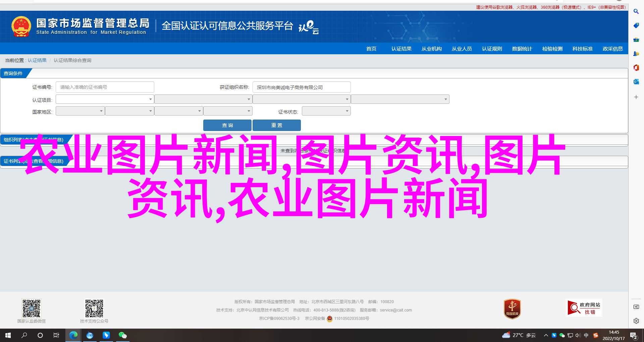Image resolution: width=644 pixels, height=342 pixels.
Task: Click the 重置 reset button
Action: coord(277,125)
